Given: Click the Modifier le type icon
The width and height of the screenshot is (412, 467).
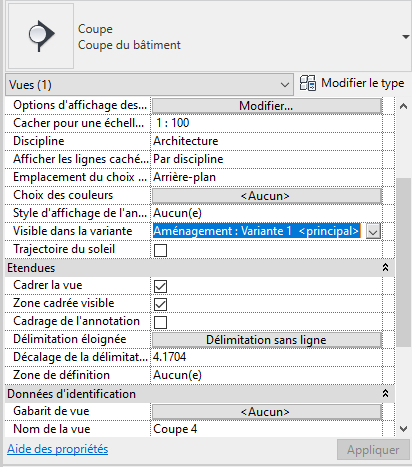Looking at the screenshot, I should 308,83.
